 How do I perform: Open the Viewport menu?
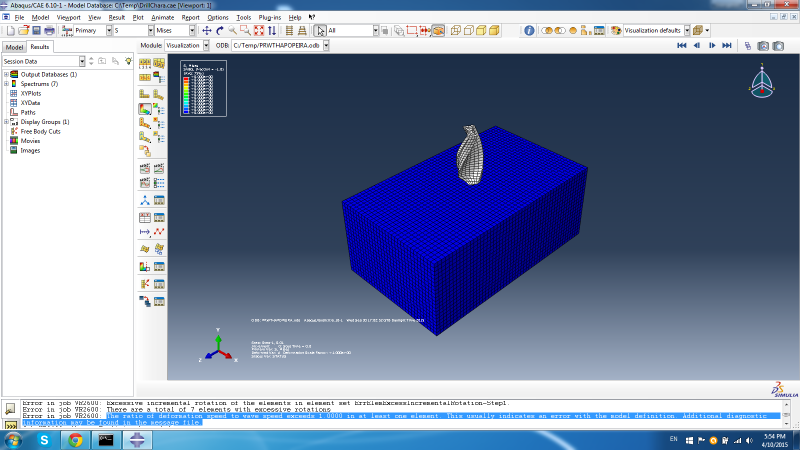68,17
